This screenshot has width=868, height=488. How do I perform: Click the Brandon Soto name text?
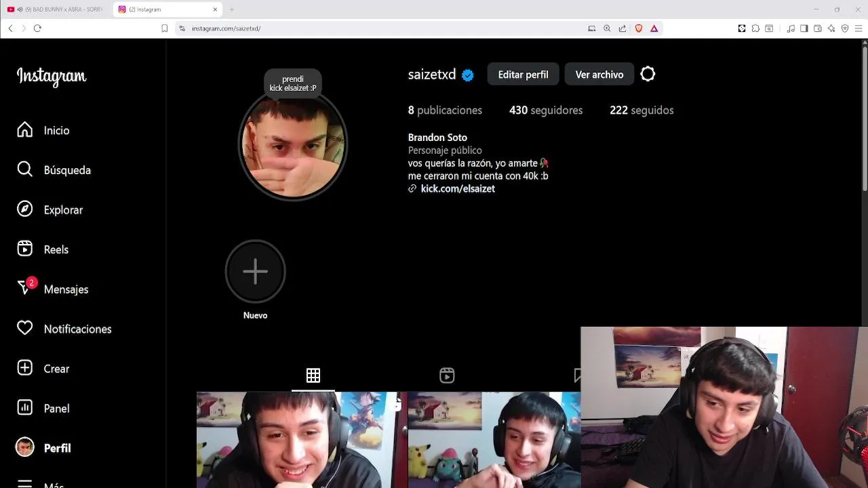(x=437, y=138)
